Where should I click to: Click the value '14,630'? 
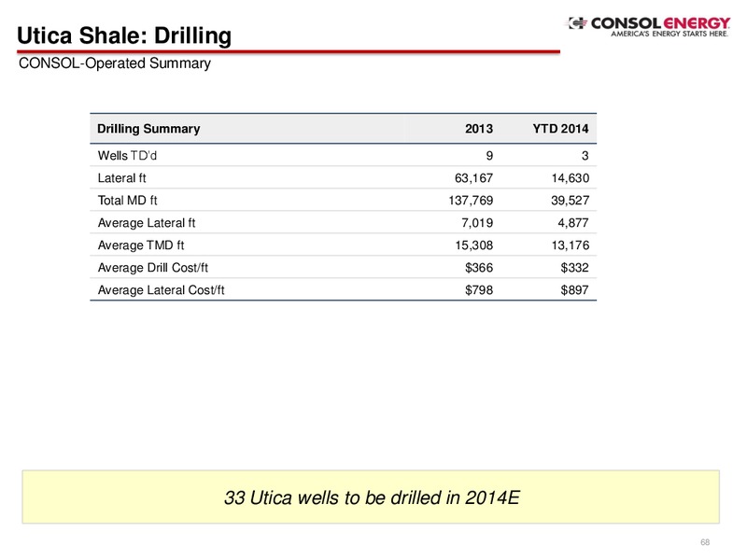pos(571,178)
